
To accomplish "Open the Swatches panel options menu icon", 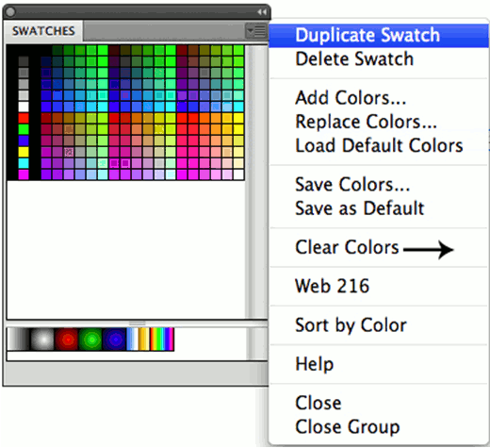I will (255, 31).
